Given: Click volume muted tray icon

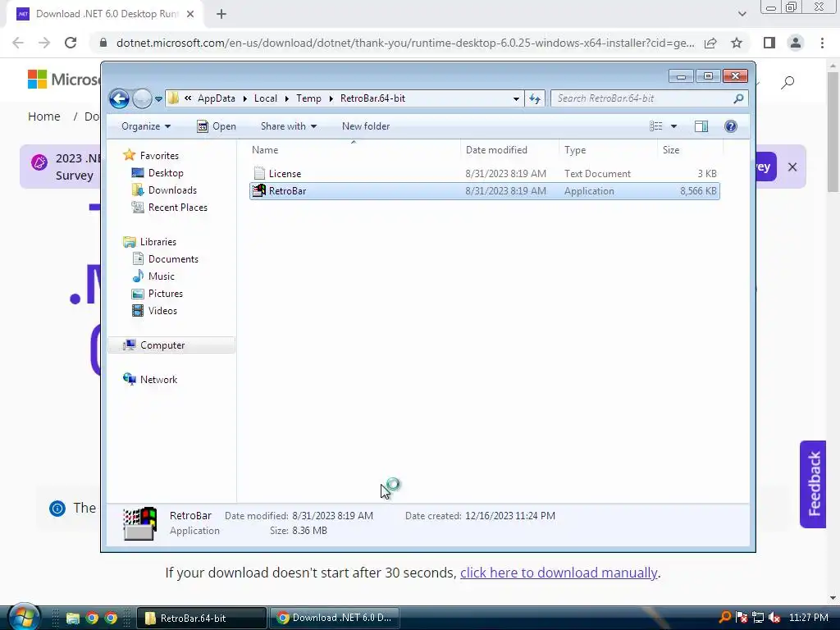Looking at the screenshot, I should pos(774,618).
